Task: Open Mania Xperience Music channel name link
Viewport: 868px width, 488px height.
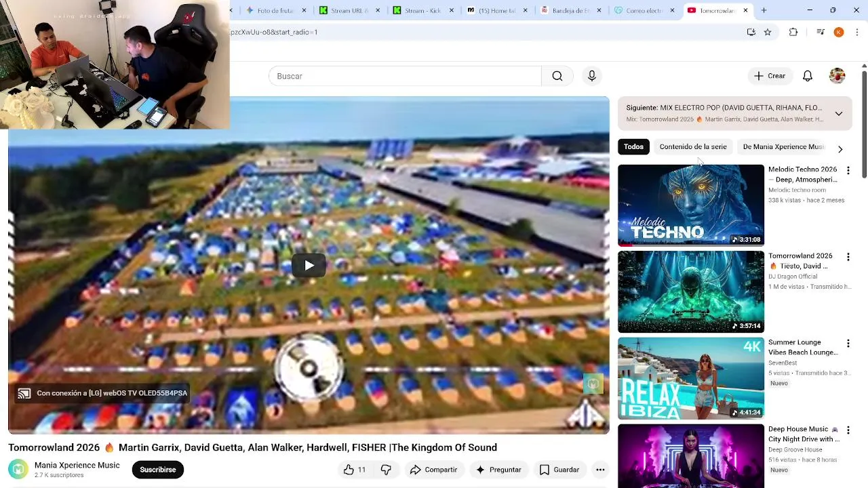Action: click(77, 465)
